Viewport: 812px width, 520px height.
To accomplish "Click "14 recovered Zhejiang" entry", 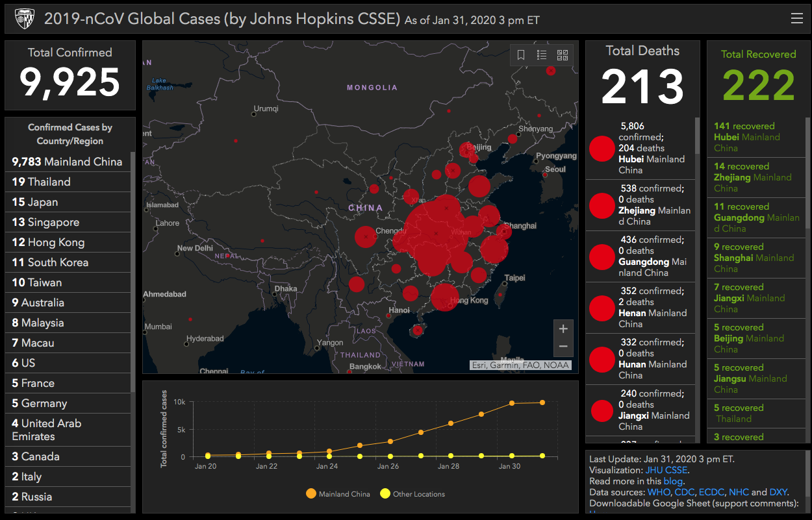I will (756, 177).
